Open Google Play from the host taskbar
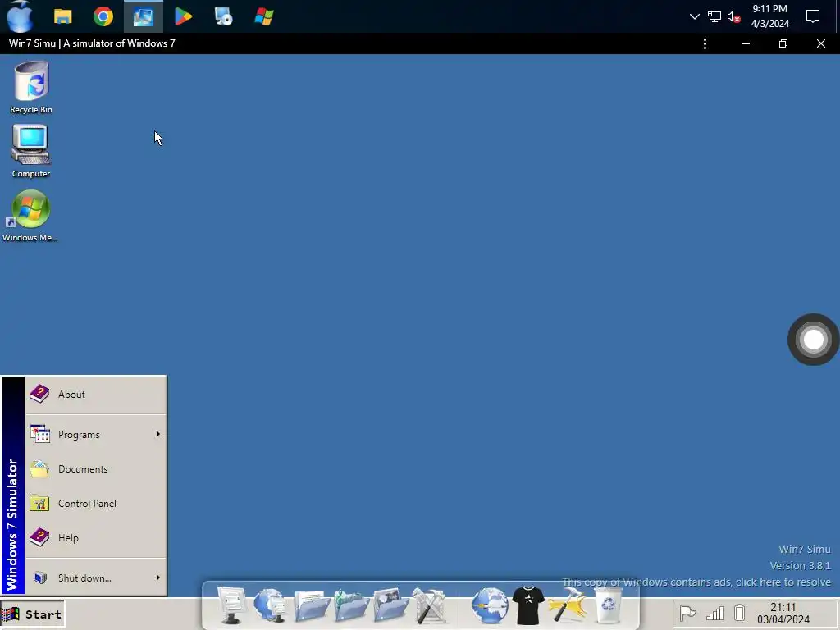Image resolution: width=840 pixels, height=630 pixels. (183, 16)
